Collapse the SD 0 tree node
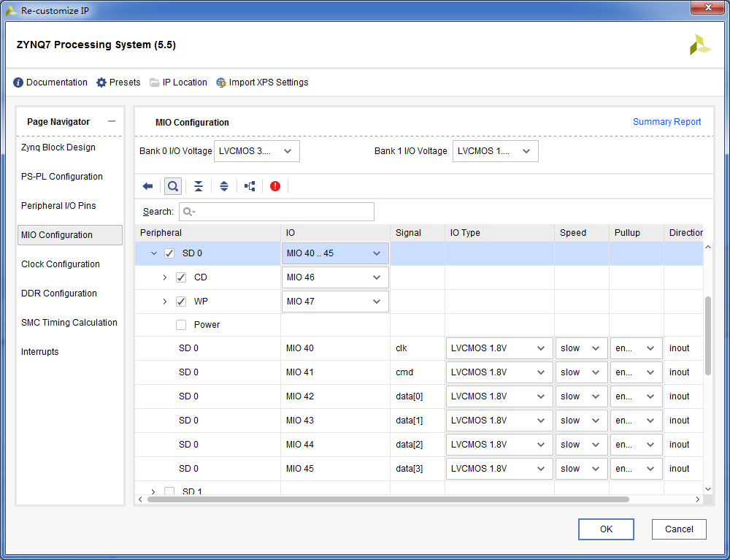Image resolution: width=730 pixels, height=560 pixels. click(x=154, y=253)
